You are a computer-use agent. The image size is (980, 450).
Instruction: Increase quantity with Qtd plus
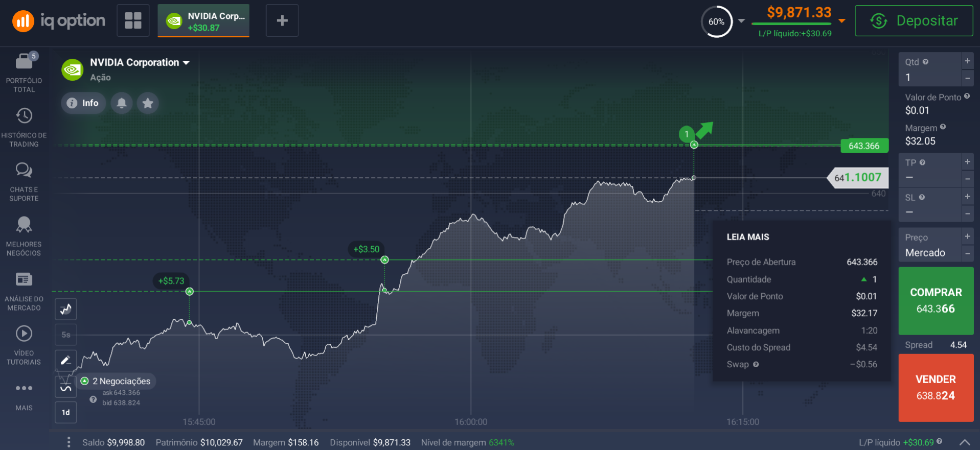[x=968, y=61]
